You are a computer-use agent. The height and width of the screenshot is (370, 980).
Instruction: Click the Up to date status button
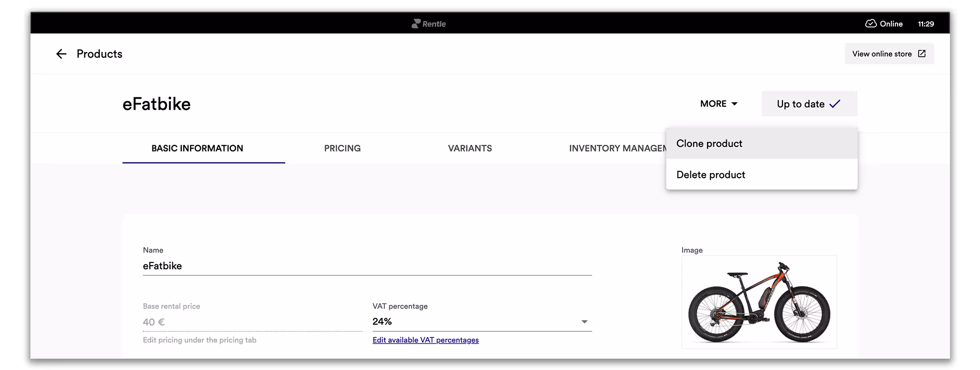(x=808, y=104)
